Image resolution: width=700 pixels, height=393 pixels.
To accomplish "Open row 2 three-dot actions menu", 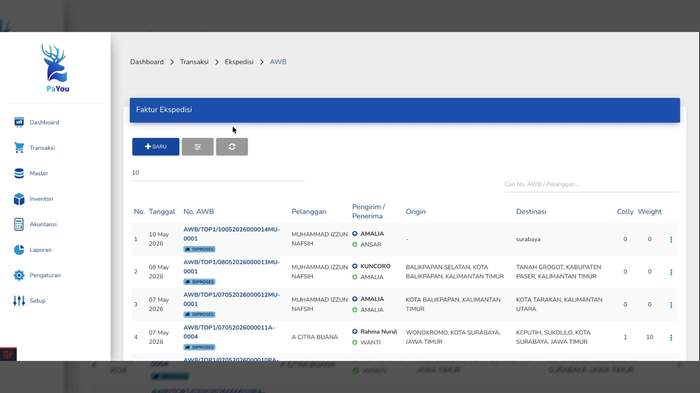I will [671, 272].
